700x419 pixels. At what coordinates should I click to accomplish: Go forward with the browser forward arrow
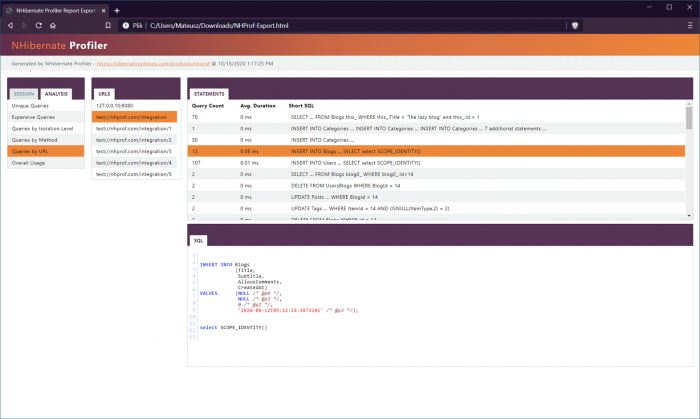25,25
